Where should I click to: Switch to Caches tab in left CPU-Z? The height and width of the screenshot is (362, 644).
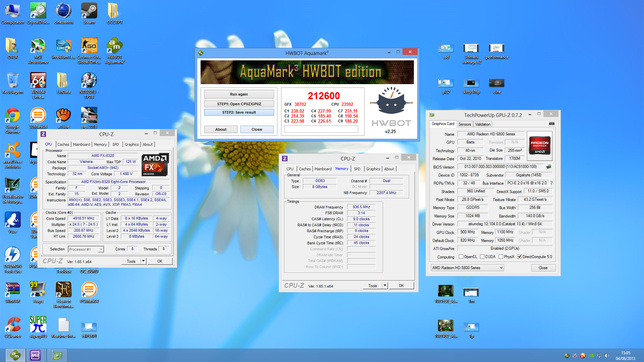63,144
